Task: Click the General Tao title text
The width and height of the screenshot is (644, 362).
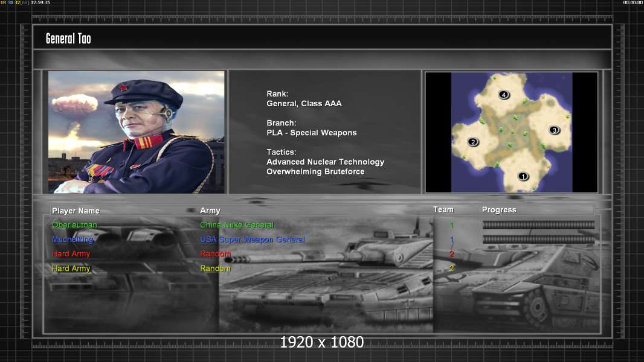Action: point(68,39)
